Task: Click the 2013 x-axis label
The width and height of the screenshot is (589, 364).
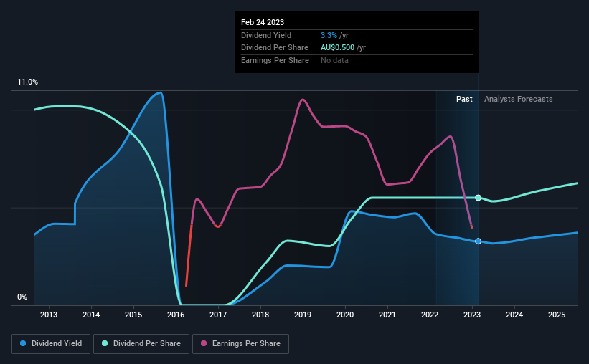Action: point(49,315)
